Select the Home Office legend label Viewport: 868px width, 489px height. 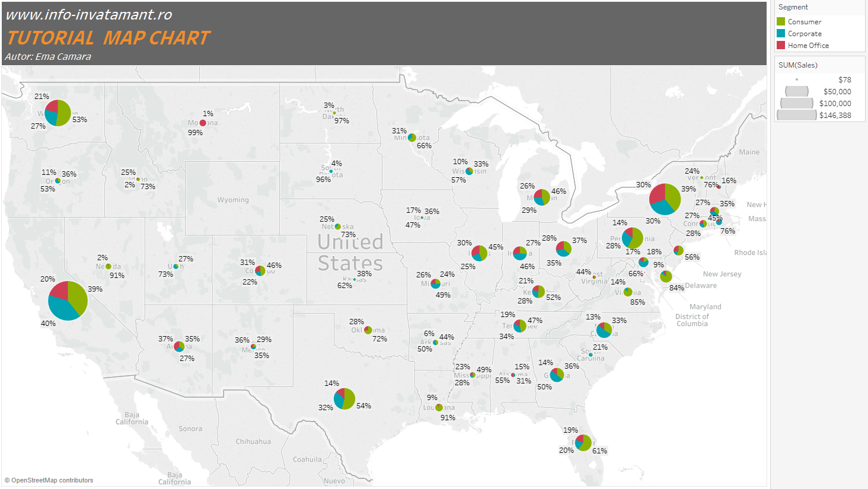tap(808, 46)
